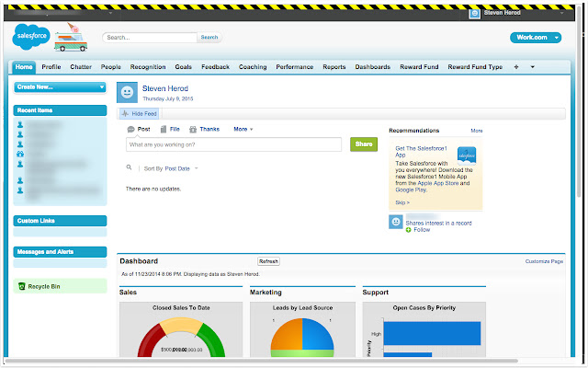
Task: Open the Create New dropdown
Action: click(61, 86)
